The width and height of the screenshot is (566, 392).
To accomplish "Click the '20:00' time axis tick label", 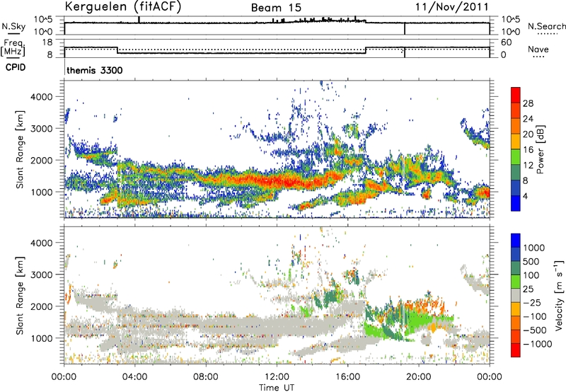I will 418,377.
